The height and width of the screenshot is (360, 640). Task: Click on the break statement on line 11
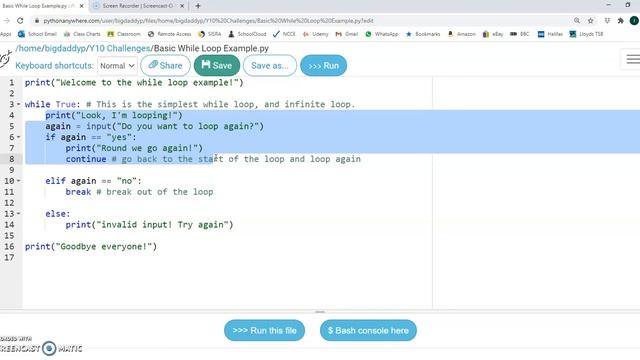click(78, 192)
